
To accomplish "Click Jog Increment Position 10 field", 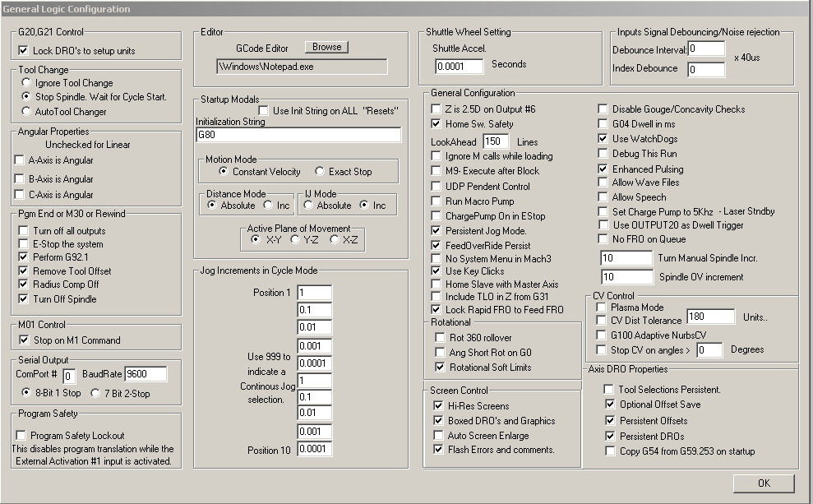I will (x=315, y=449).
